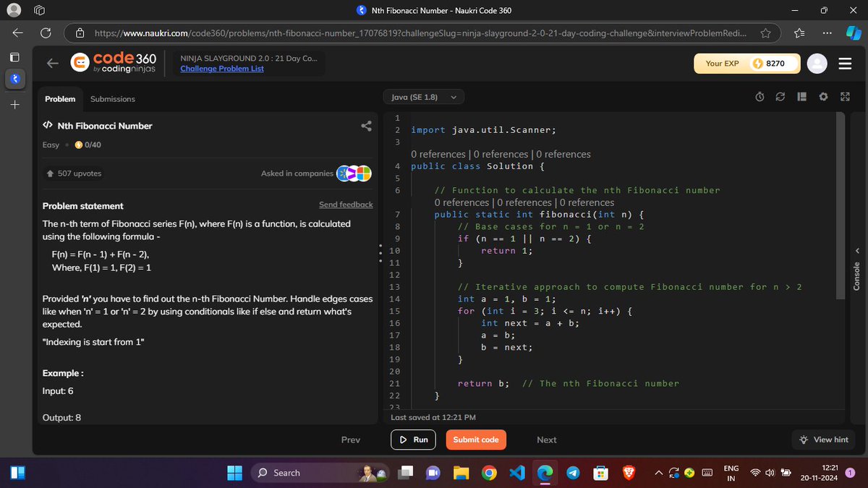
Task: Open the Windows Start menu
Action: pyautogui.click(x=235, y=473)
